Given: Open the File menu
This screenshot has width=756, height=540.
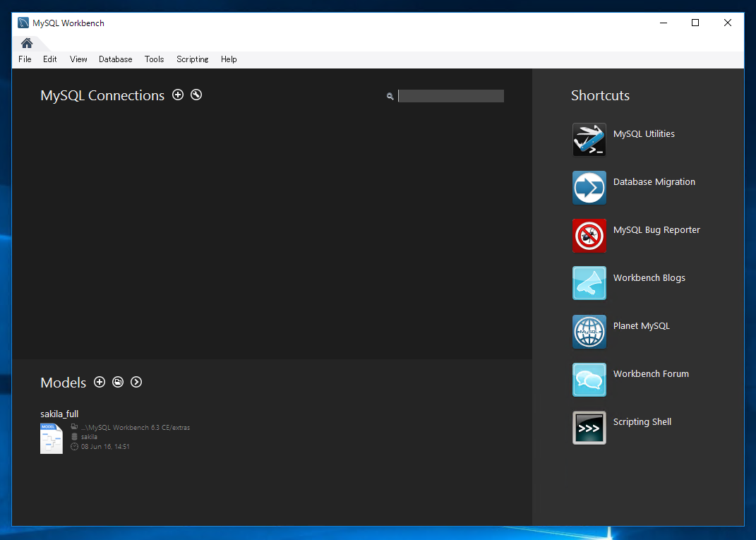Looking at the screenshot, I should pyautogui.click(x=25, y=59).
